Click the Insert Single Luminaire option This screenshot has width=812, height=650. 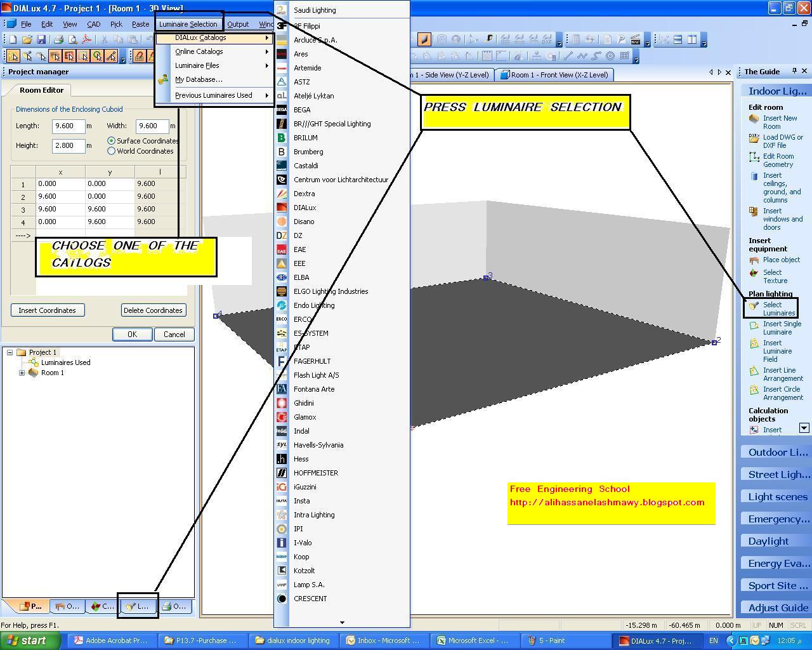click(780, 328)
